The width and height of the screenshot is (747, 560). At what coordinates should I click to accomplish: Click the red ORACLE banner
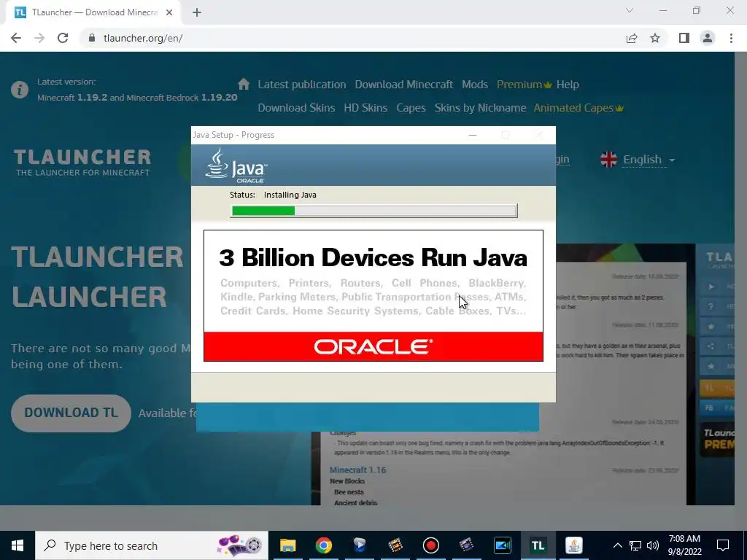pyautogui.click(x=373, y=346)
